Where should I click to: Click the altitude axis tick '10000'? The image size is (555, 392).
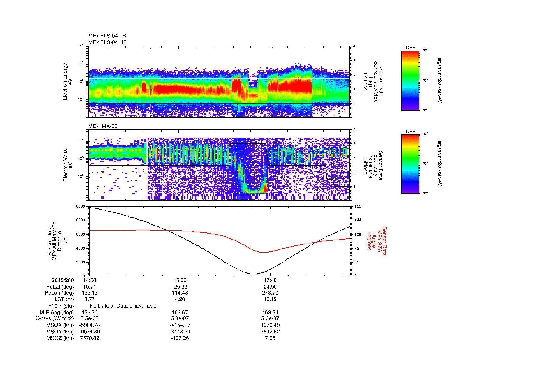pos(79,206)
